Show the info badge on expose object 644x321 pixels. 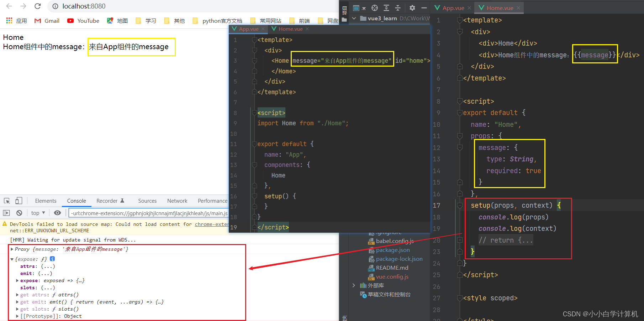[x=52, y=259]
